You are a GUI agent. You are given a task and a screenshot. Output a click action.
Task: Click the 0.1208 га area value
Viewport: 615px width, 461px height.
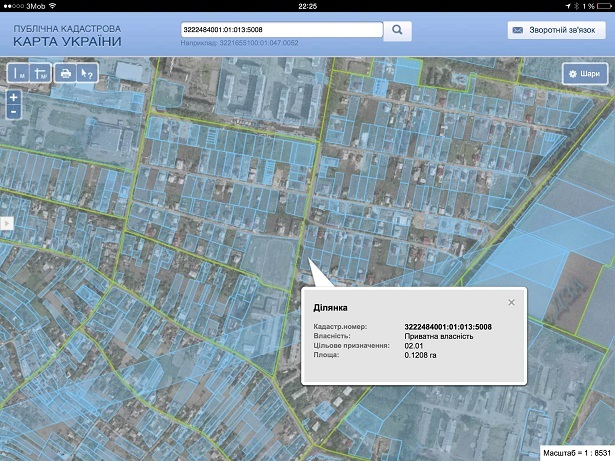click(x=422, y=355)
